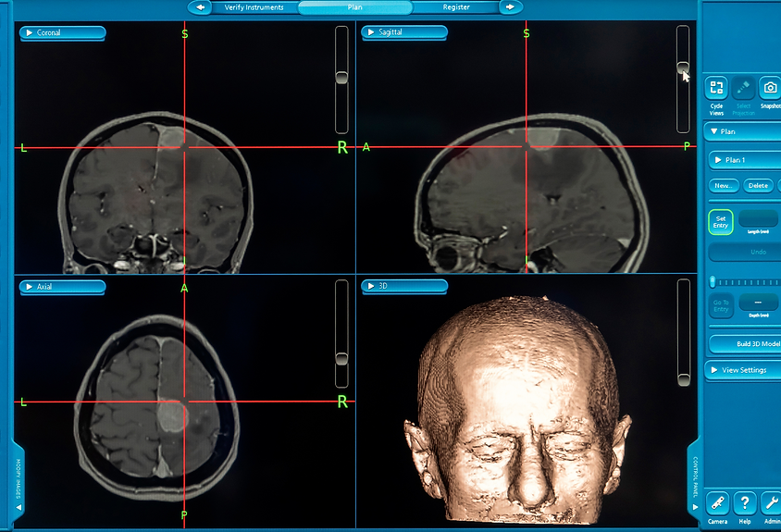Click the Sagittal view slice slider handle
Screen dimensions: 781x532
pyautogui.click(x=683, y=68)
